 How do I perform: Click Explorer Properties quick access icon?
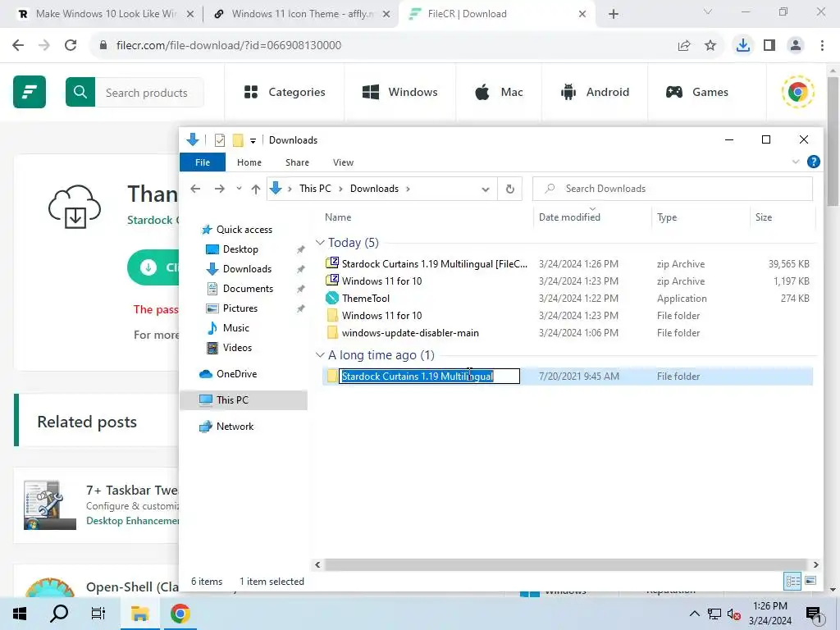tap(220, 140)
